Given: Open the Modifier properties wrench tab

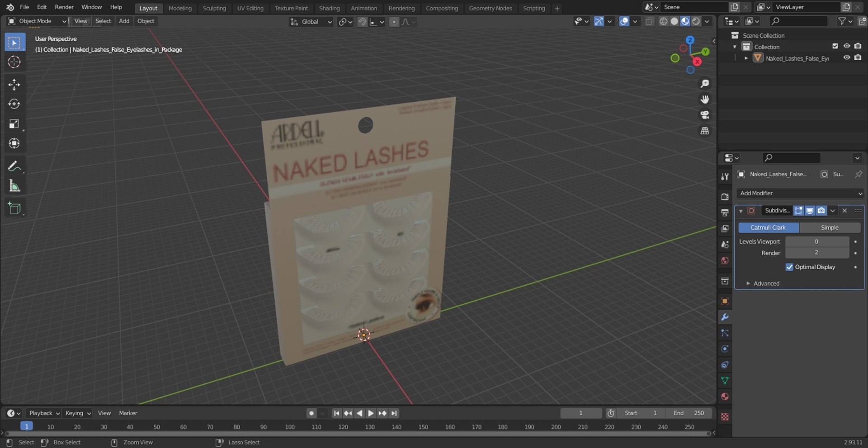Looking at the screenshot, I should pos(725,317).
